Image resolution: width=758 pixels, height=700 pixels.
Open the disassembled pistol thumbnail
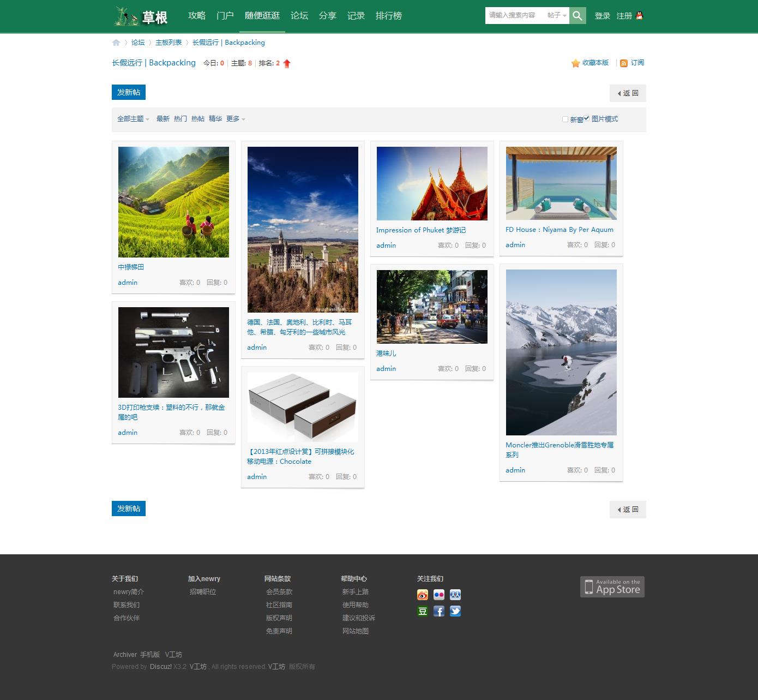(x=173, y=352)
